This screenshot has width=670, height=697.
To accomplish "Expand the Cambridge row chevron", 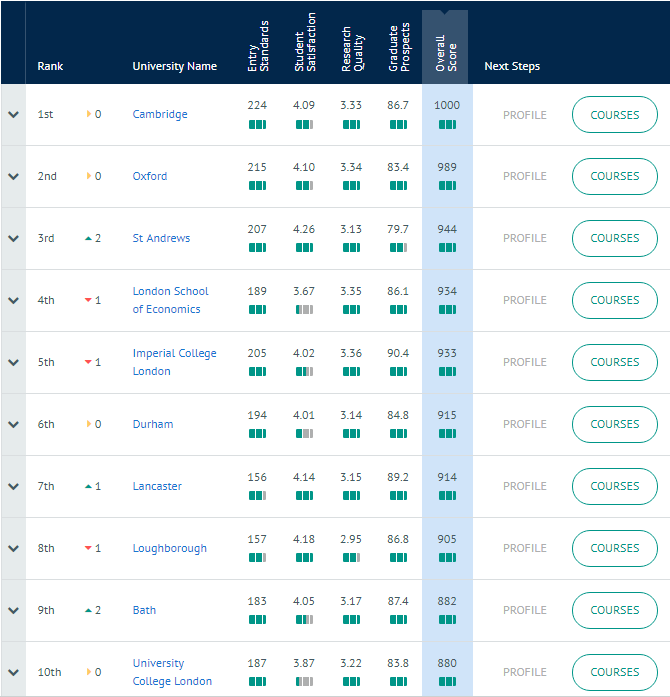I will point(13,114).
